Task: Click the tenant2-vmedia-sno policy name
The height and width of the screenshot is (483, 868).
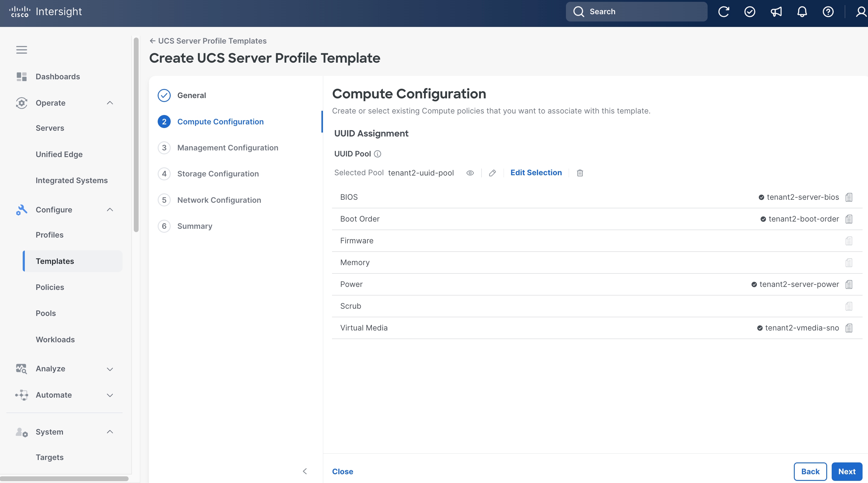Action: click(x=802, y=328)
